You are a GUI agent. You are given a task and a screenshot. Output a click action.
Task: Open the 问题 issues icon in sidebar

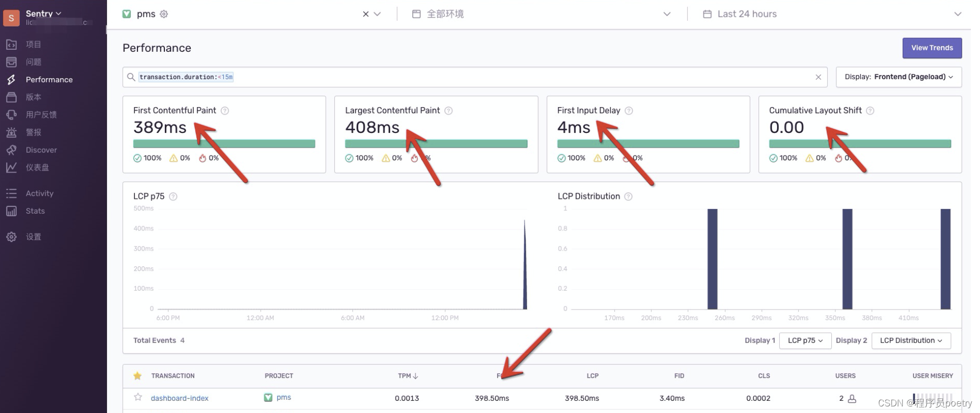[11, 62]
